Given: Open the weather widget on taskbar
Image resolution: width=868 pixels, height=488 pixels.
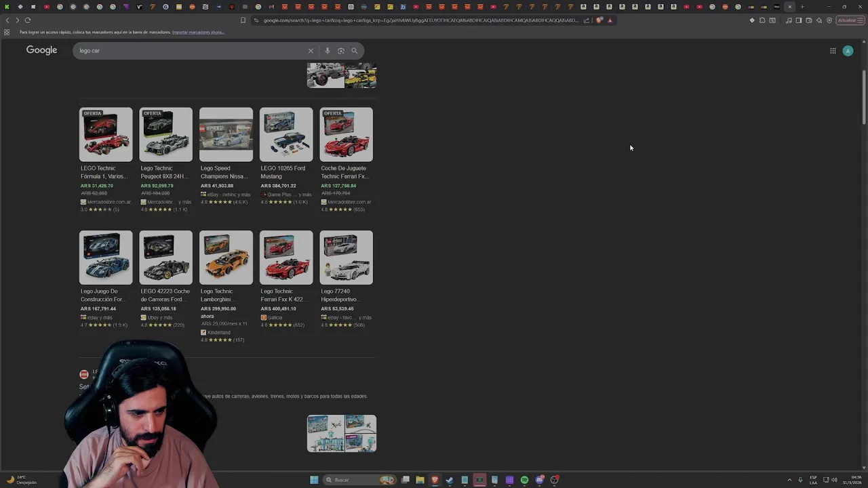Looking at the screenshot, I should tap(22, 480).
